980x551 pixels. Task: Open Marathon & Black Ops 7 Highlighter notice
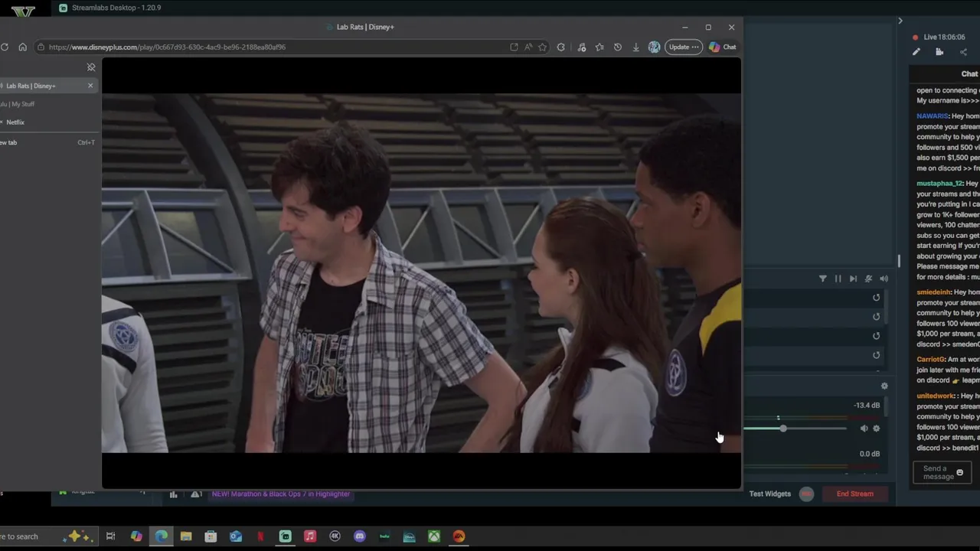click(281, 494)
